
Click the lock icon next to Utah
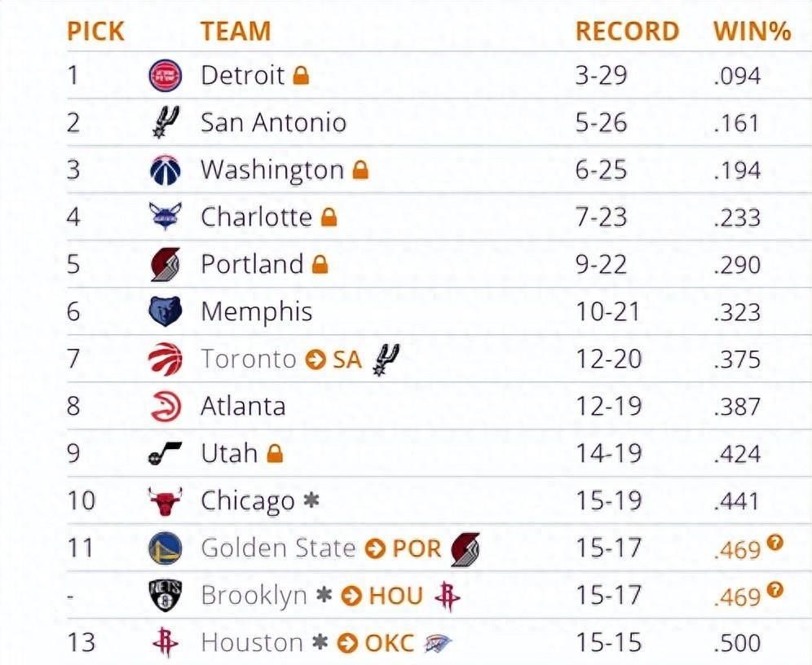(x=275, y=454)
